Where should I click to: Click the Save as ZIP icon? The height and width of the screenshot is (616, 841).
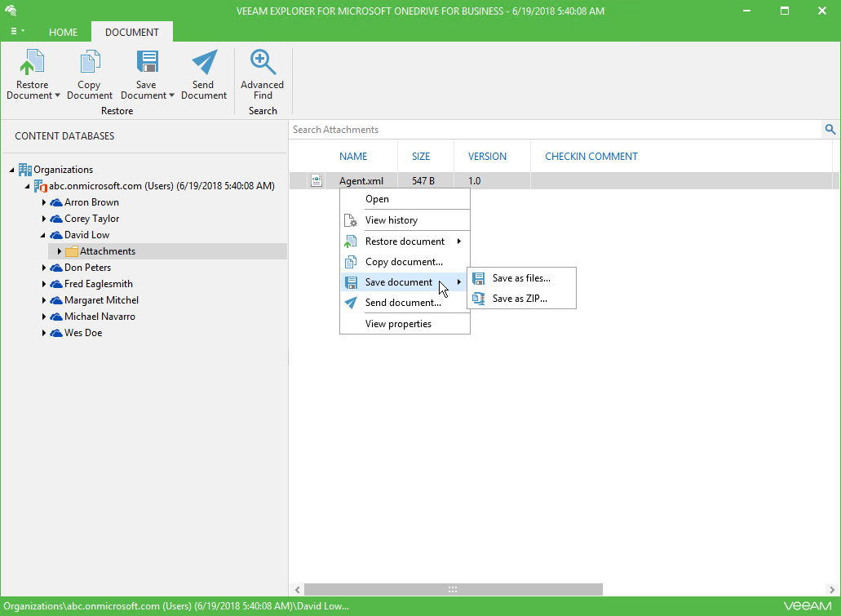[x=479, y=299]
